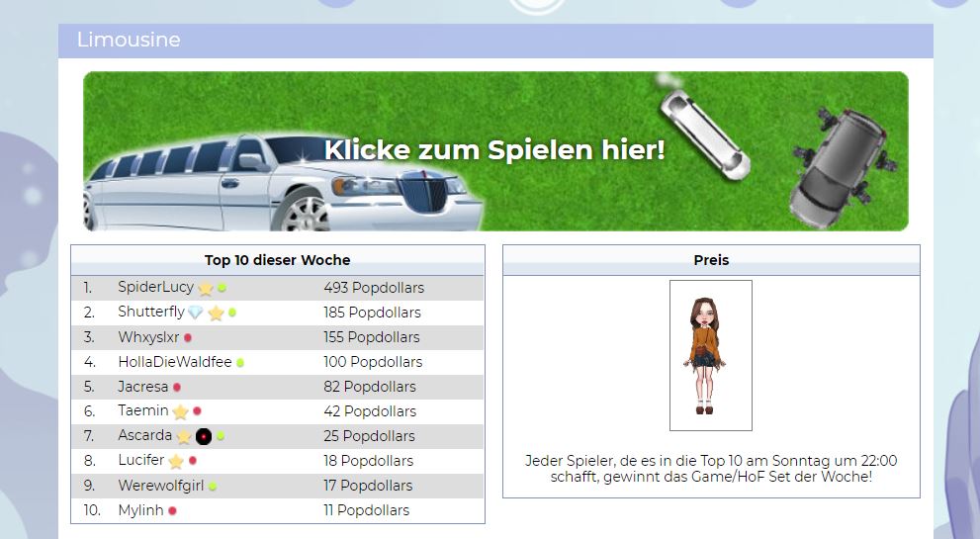Open Shutterfly's profile link
980x539 pixels.
(151, 312)
